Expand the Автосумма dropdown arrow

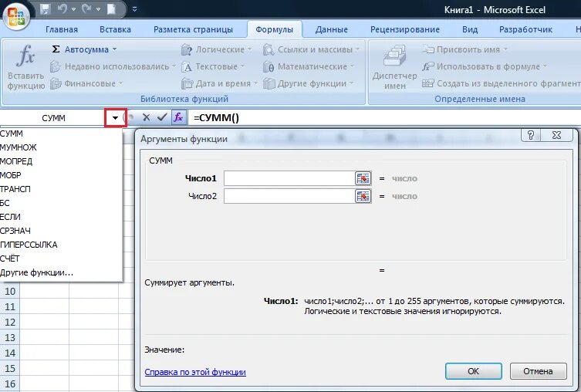click(x=114, y=49)
